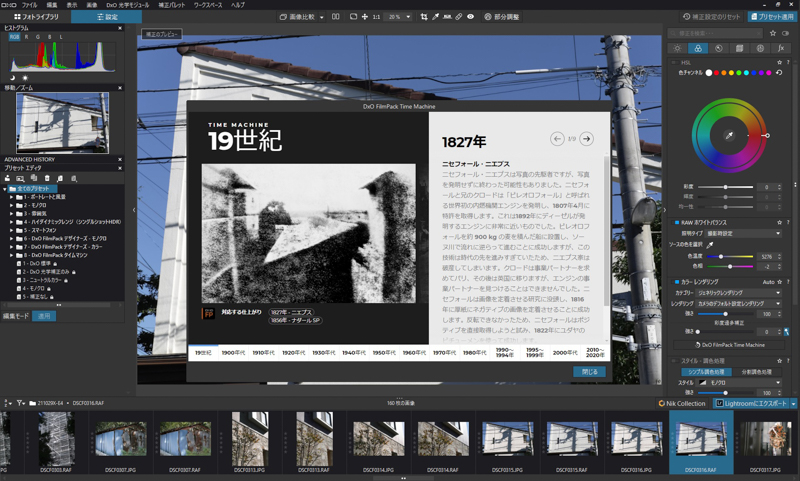The height and width of the screenshot is (481, 800).
Task: Click the new preset folder icon
Action: 7,179
